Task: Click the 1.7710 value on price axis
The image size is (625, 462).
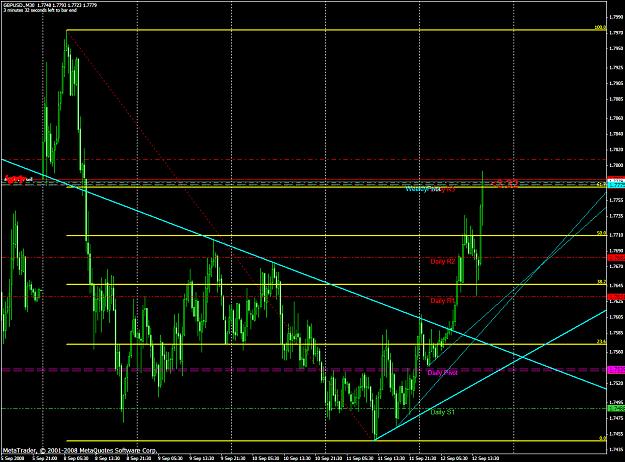Action: click(616, 235)
